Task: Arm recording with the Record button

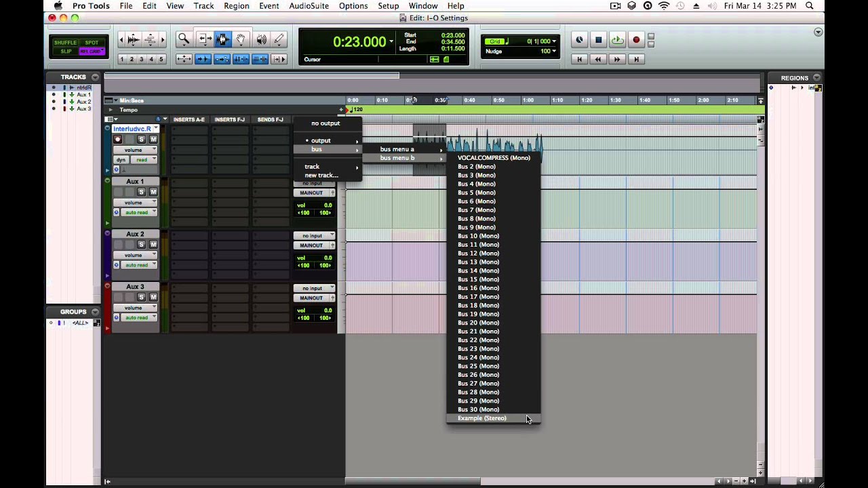Action: click(x=636, y=40)
